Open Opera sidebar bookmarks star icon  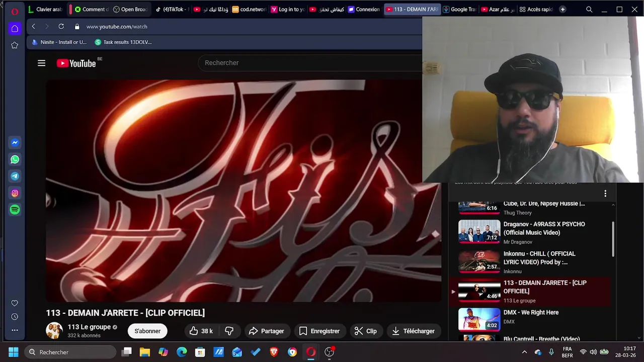click(x=15, y=45)
